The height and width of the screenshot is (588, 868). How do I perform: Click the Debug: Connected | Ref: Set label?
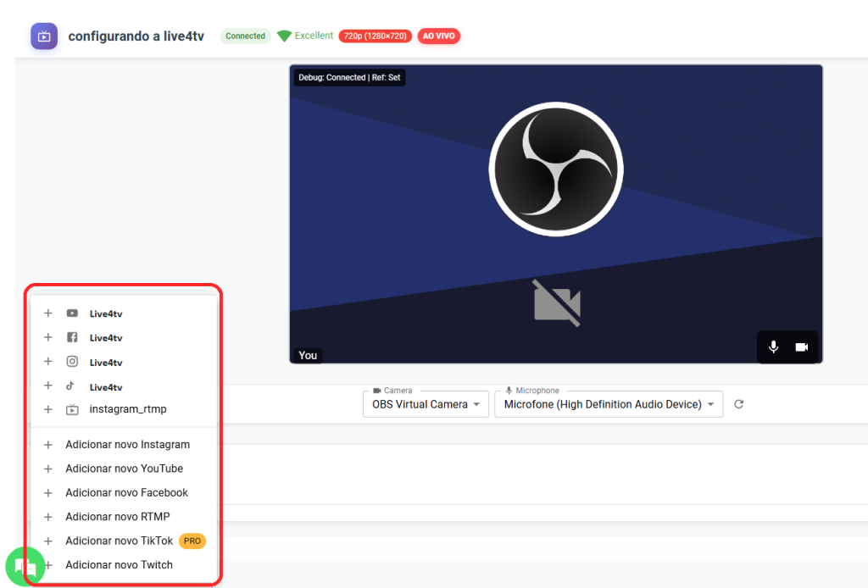pos(349,77)
